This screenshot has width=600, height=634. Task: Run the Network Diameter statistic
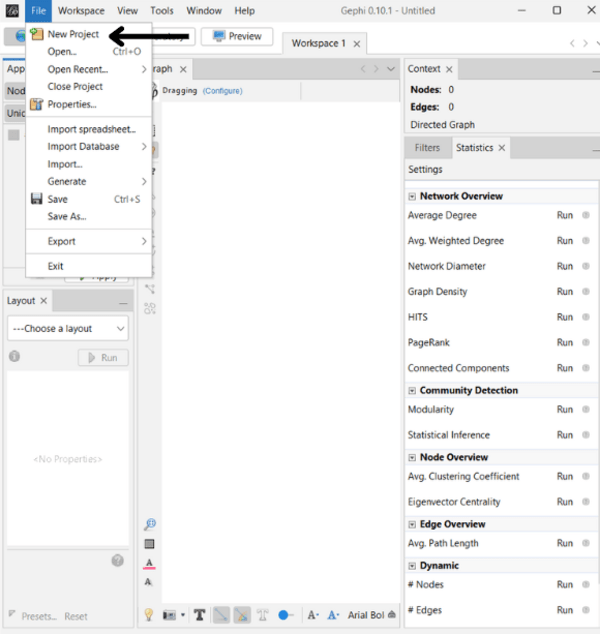click(x=564, y=266)
